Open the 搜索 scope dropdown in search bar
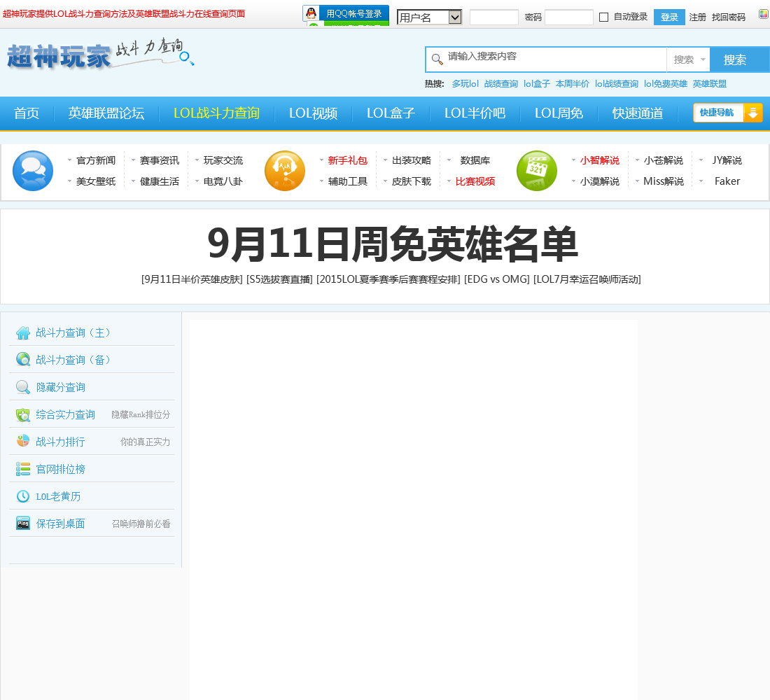Viewport: 770px width, 700px height. [x=689, y=59]
